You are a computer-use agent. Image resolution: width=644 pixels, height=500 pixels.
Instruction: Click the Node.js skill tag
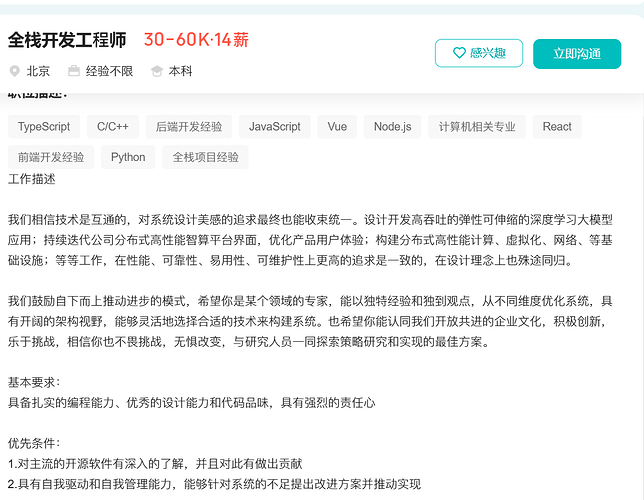(x=392, y=127)
